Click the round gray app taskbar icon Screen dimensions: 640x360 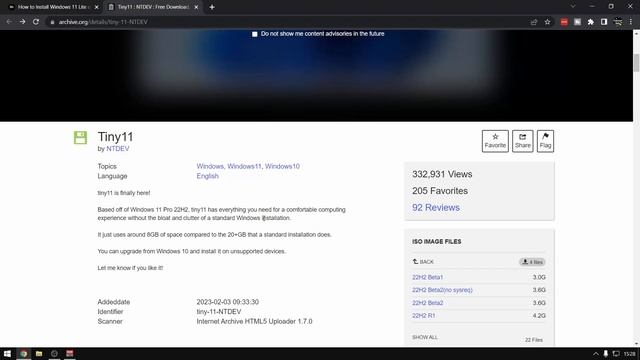54,353
